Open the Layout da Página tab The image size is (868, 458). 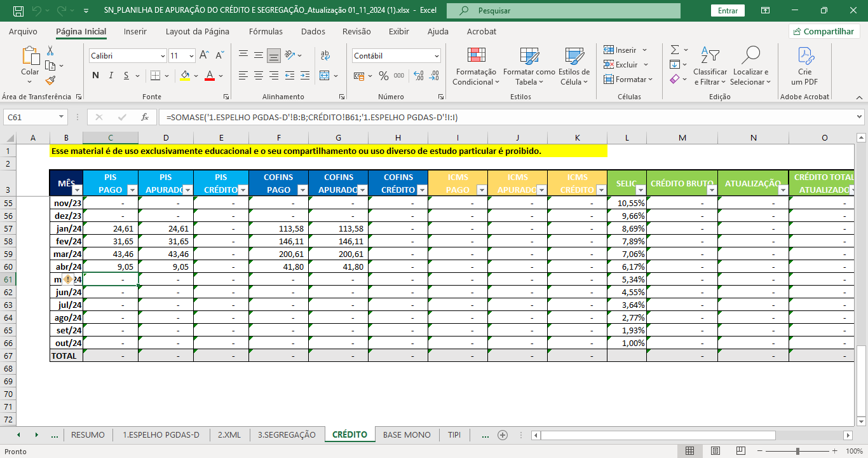tap(198, 32)
